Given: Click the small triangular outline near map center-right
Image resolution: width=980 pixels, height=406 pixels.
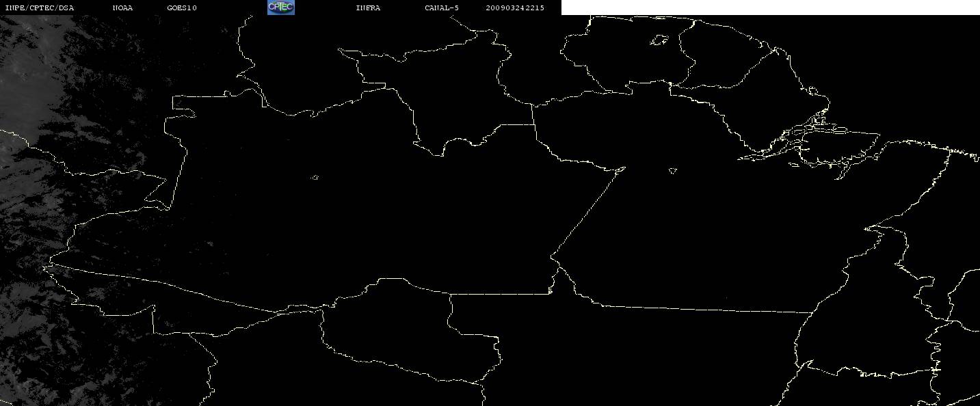Looking at the screenshot, I should coord(673,170).
